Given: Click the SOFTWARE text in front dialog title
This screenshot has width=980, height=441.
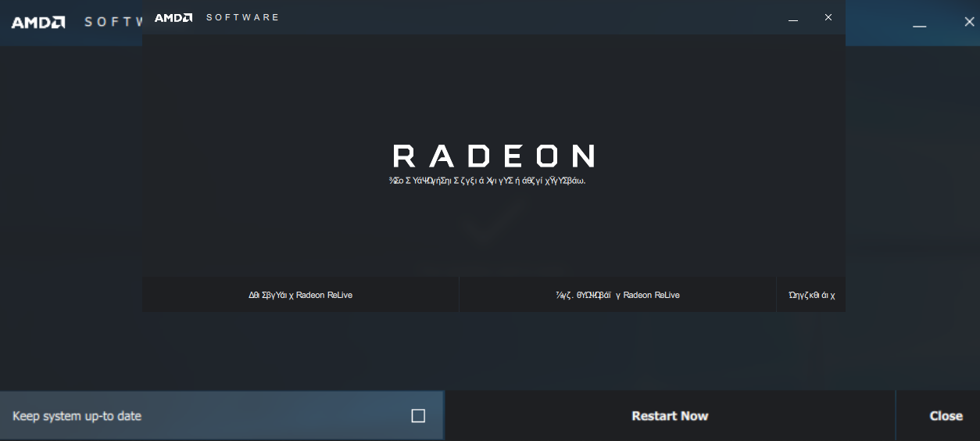Looking at the screenshot, I should tap(242, 17).
